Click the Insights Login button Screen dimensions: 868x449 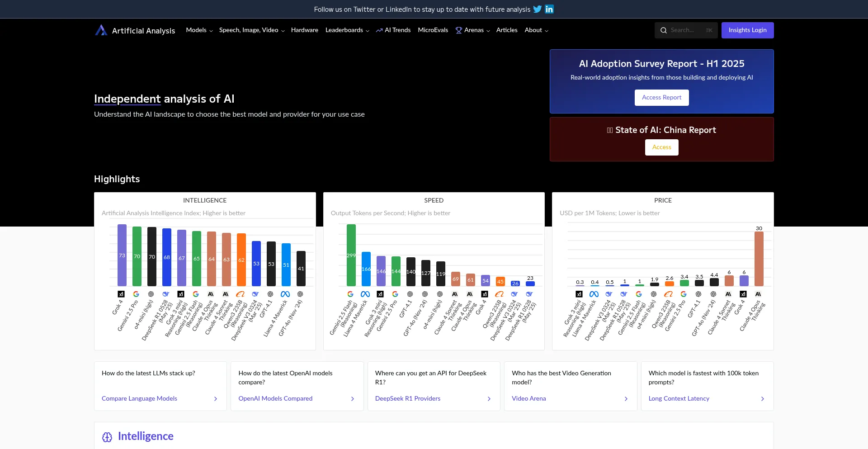[748, 30]
